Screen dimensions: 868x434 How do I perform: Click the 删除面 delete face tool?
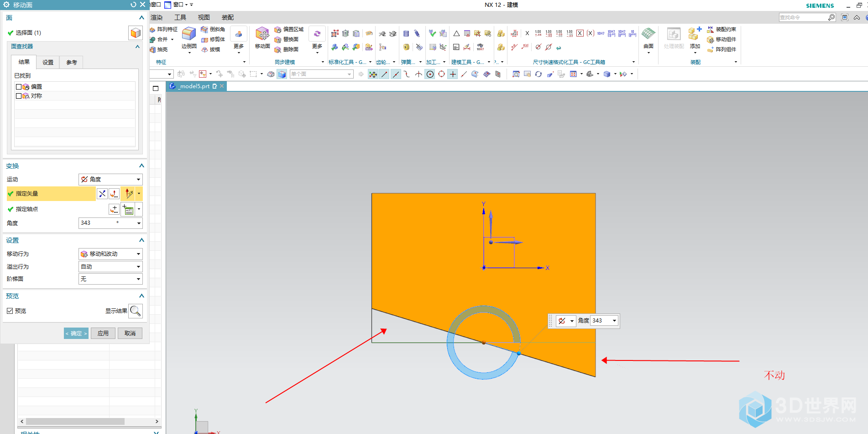coord(287,49)
